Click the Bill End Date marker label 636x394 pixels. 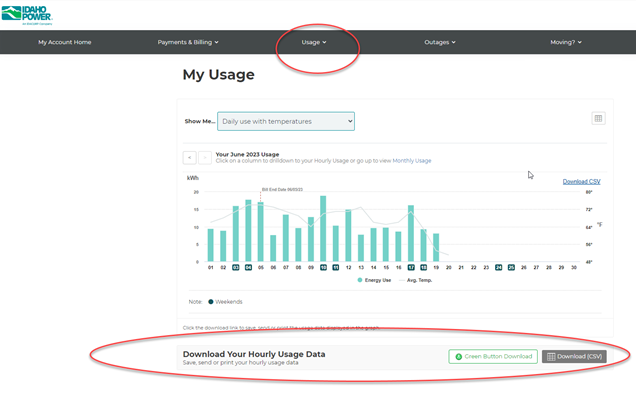(282, 189)
